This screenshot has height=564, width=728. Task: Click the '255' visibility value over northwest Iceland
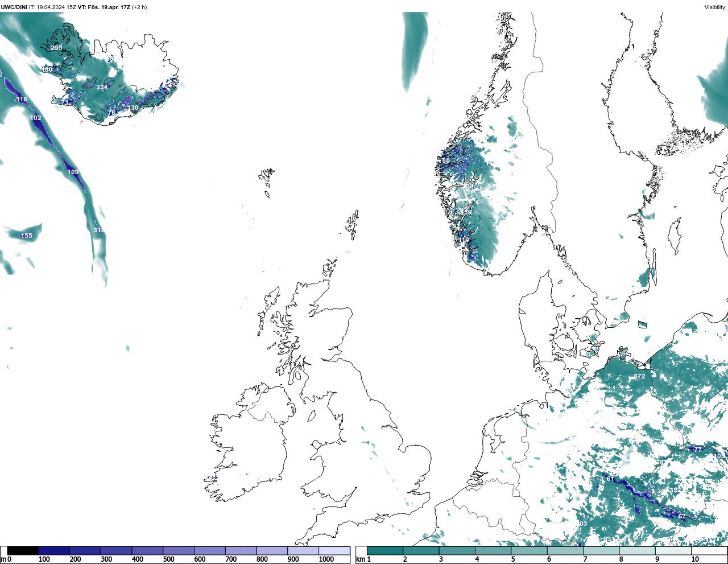point(56,48)
